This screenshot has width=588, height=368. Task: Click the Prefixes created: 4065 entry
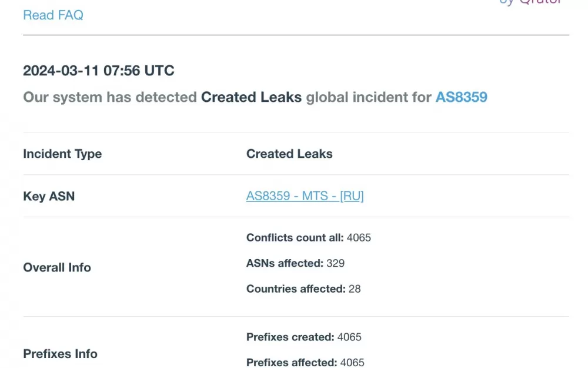point(303,337)
